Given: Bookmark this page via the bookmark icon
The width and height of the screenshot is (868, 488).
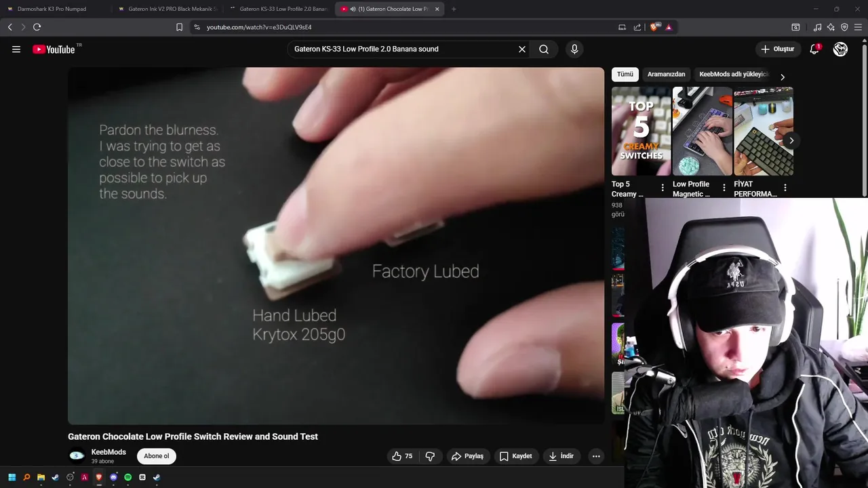Looking at the screenshot, I should tap(179, 27).
